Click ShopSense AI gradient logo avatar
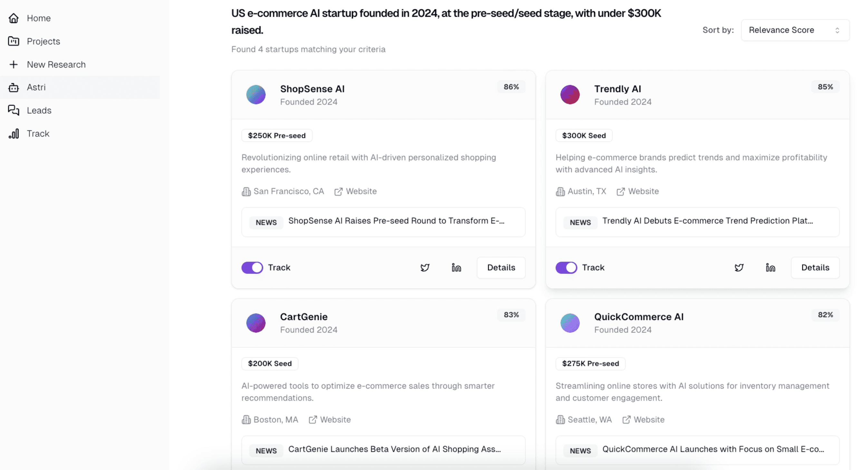The width and height of the screenshot is (868, 470). pyautogui.click(x=256, y=95)
